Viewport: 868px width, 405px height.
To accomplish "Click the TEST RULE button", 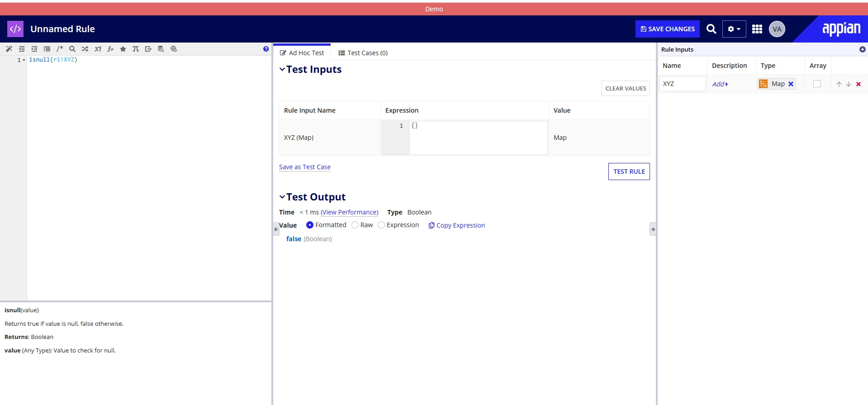I will pos(629,172).
